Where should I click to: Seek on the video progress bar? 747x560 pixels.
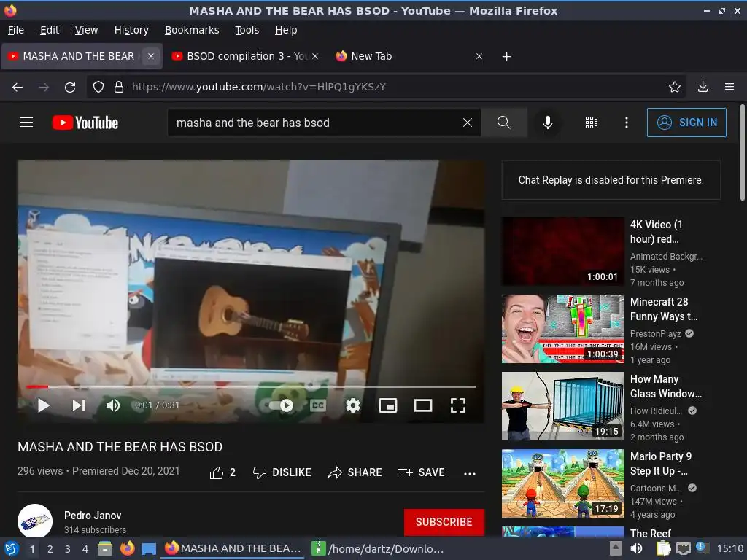(x=251, y=386)
